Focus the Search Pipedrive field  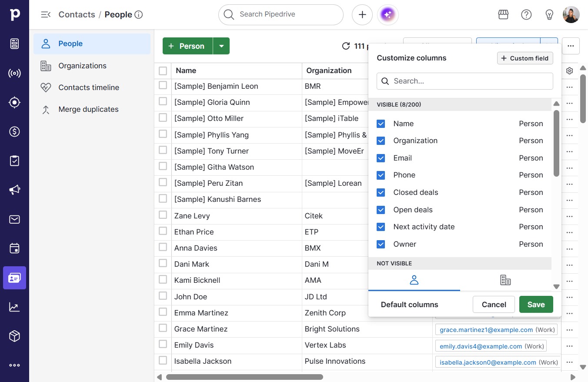(281, 15)
